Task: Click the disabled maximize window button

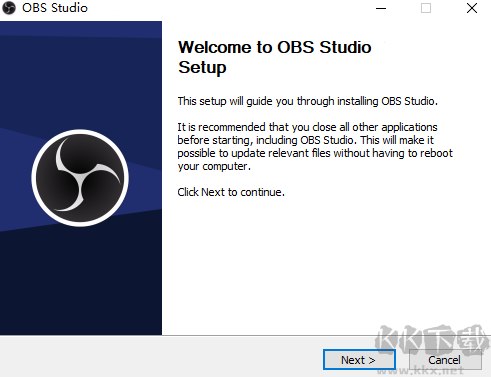Action: coord(426,8)
